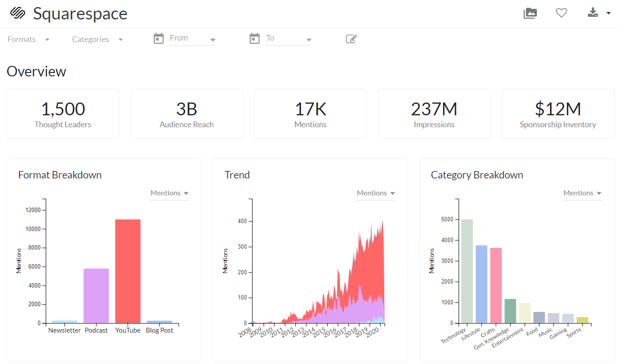Click the purple Podcast bar

tap(96, 296)
